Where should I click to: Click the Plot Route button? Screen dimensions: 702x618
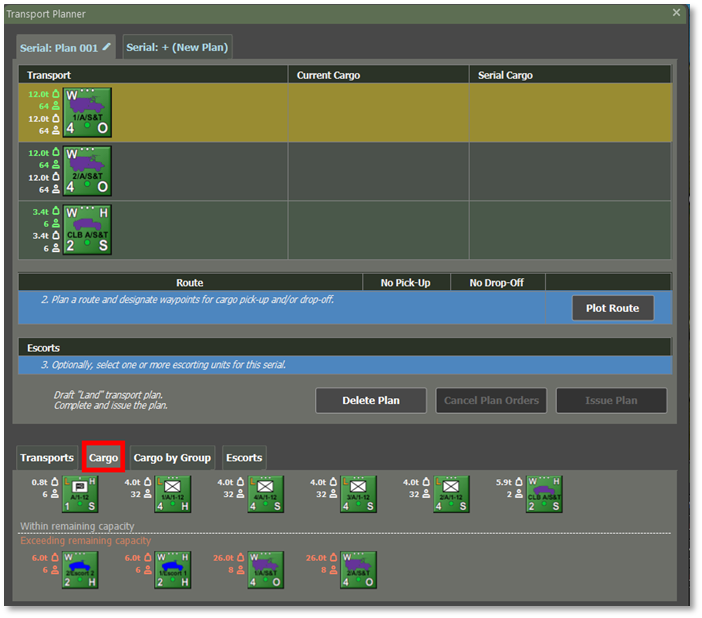point(612,308)
